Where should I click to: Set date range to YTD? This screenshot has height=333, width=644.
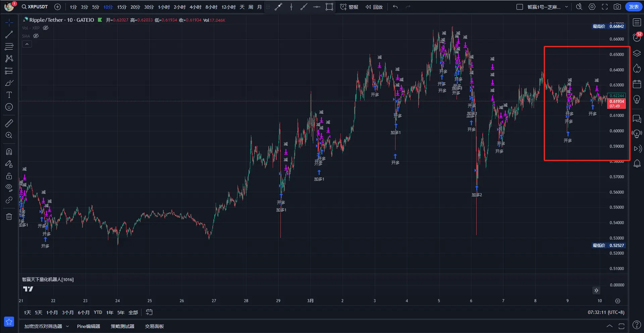[98, 312]
